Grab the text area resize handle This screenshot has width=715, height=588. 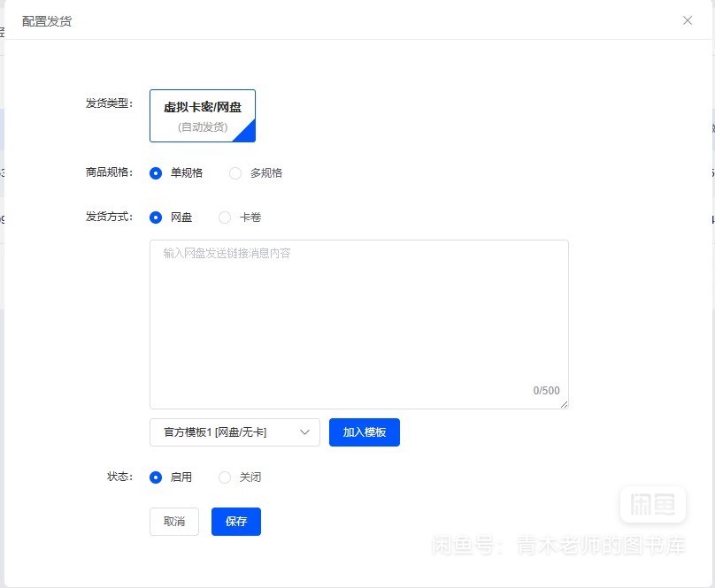[x=564, y=404]
